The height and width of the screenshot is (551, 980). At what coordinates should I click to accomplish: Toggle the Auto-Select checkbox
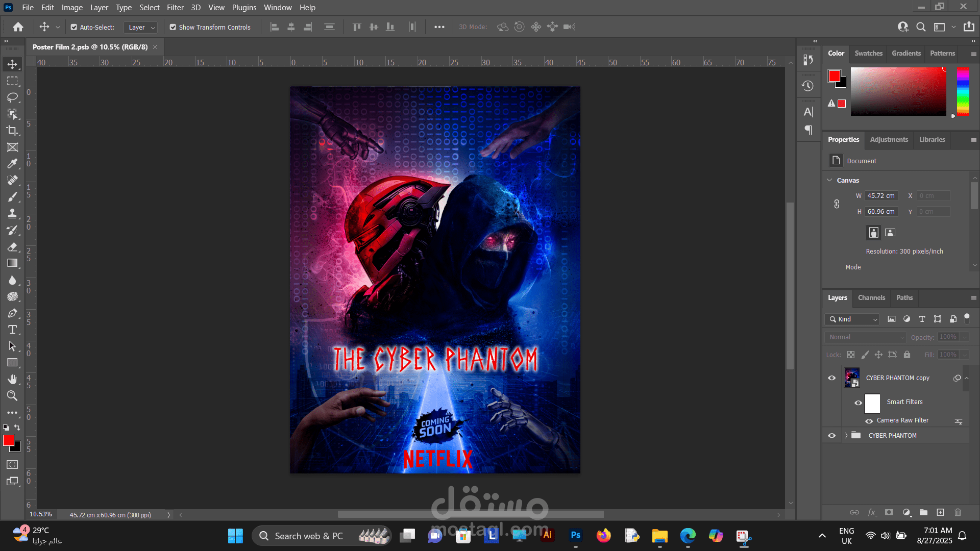tap(74, 27)
